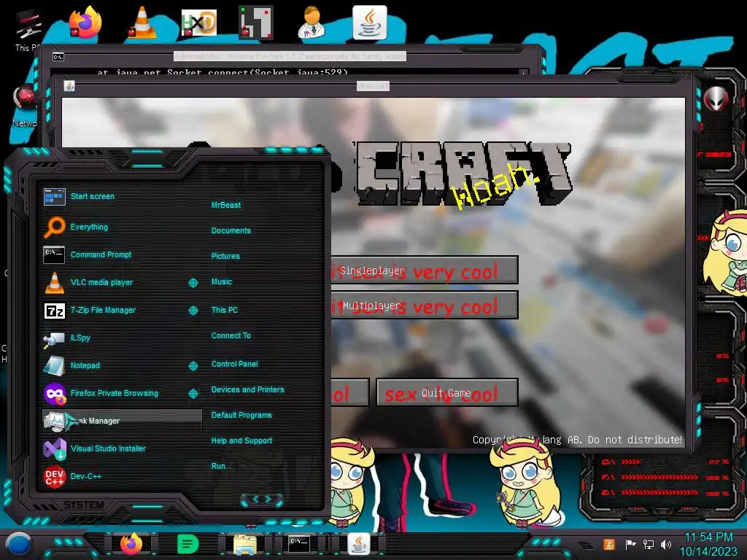Click Minecraft Multiplayer button
Image resolution: width=747 pixels, height=560 pixels.
click(x=425, y=306)
